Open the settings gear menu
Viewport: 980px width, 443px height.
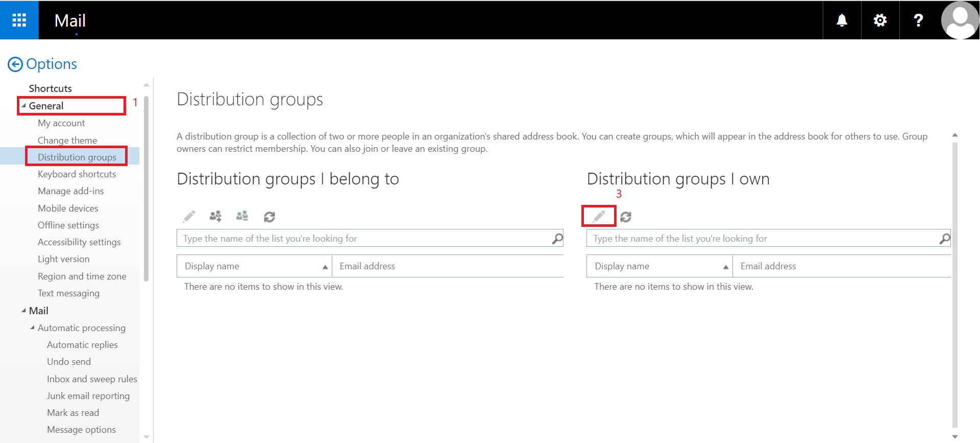click(x=880, y=20)
